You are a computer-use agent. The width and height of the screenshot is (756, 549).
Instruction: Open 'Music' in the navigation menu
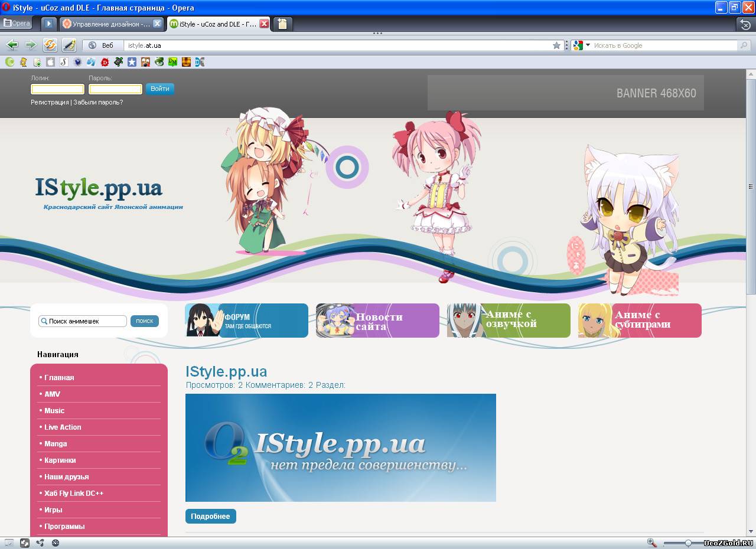(54, 411)
